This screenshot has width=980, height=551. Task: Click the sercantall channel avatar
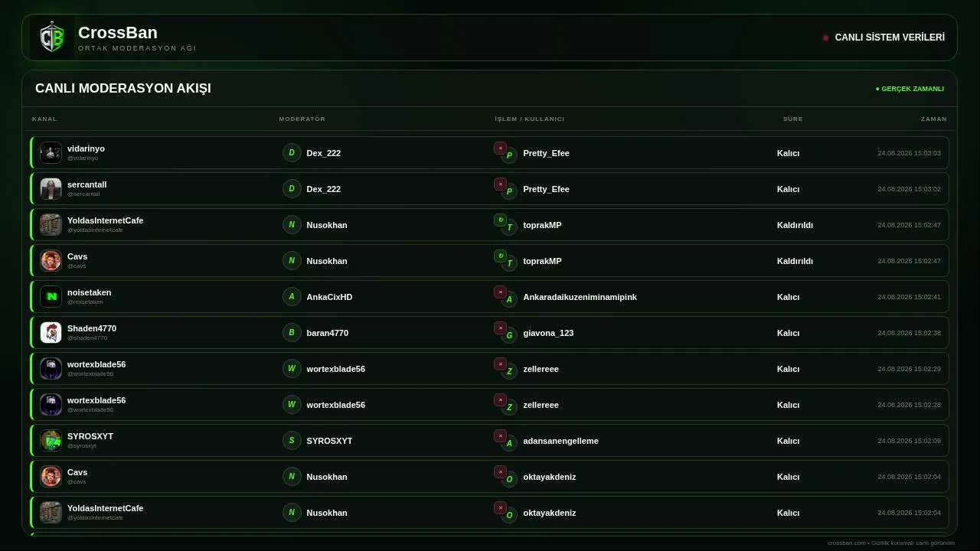[51, 188]
